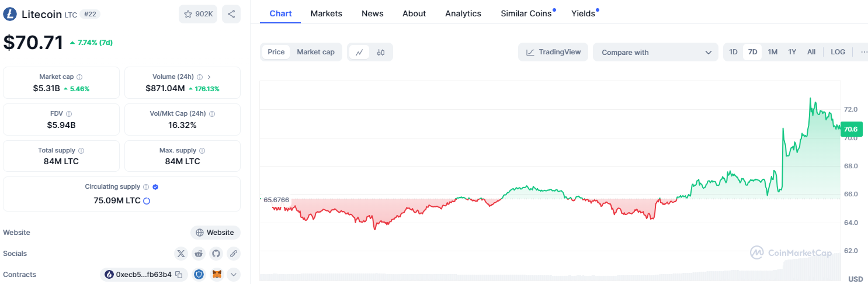Image resolution: width=868 pixels, height=284 pixels.
Task: Switch to the Analytics tab
Action: pos(463,13)
